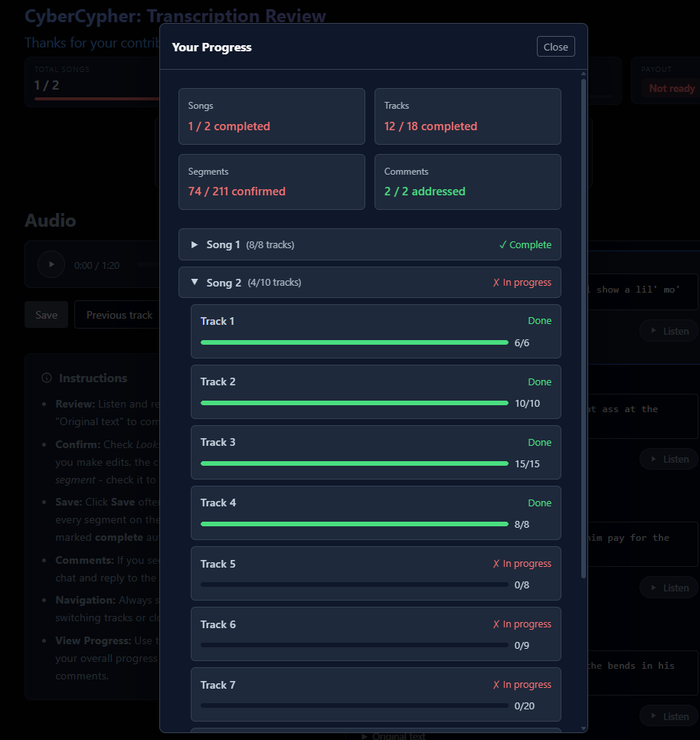The height and width of the screenshot is (740, 700).
Task: Click In progress status on Track 7
Action: coord(522,684)
